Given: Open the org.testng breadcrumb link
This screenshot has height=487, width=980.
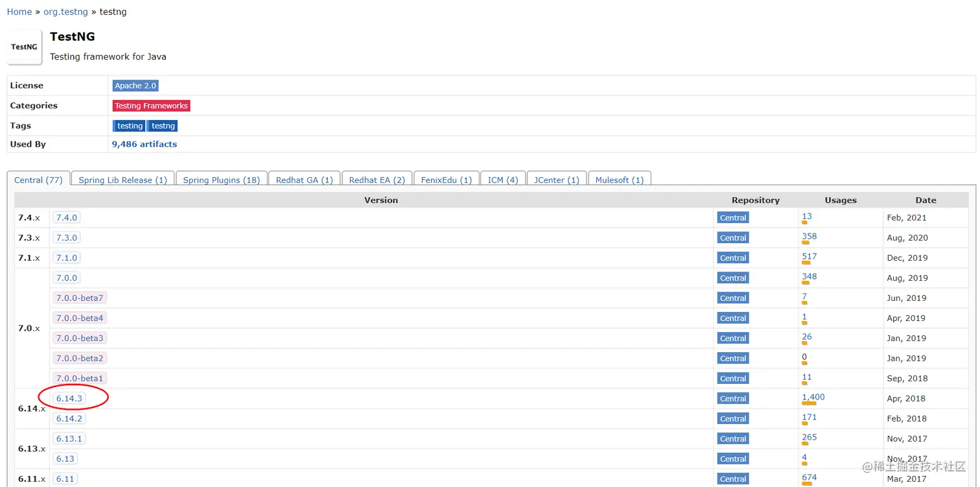Looking at the screenshot, I should pos(65,12).
